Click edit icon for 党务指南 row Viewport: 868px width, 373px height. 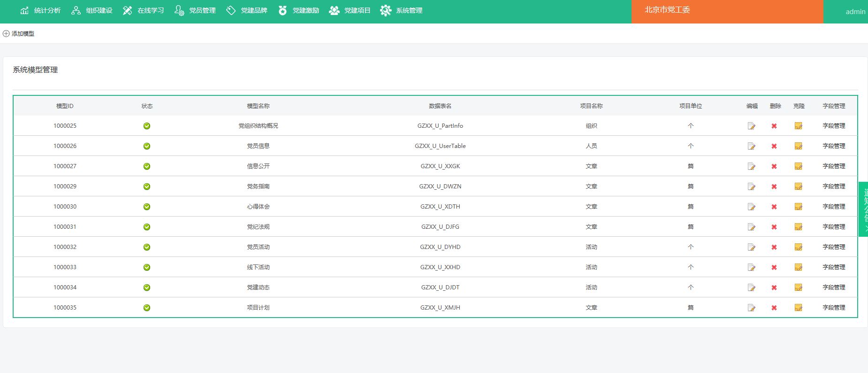(752, 186)
